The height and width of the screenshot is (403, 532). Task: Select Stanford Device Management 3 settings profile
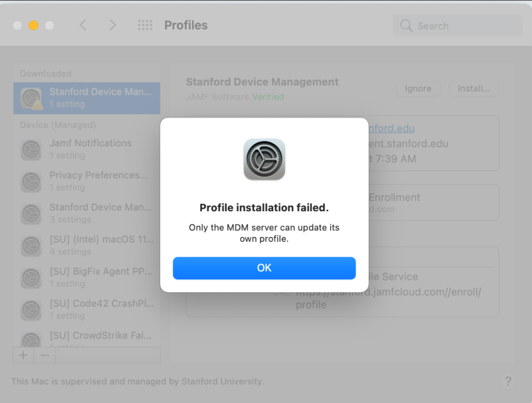(x=87, y=213)
